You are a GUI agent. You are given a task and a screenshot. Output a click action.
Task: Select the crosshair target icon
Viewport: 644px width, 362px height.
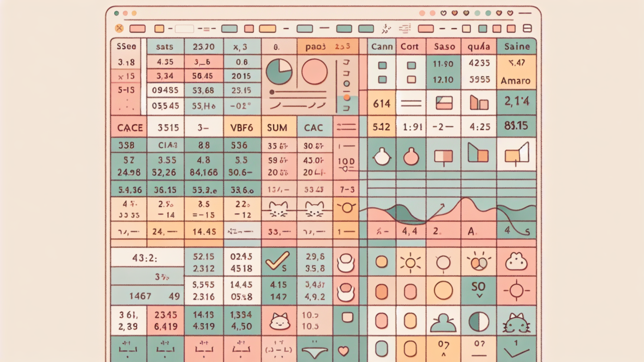click(x=517, y=291)
